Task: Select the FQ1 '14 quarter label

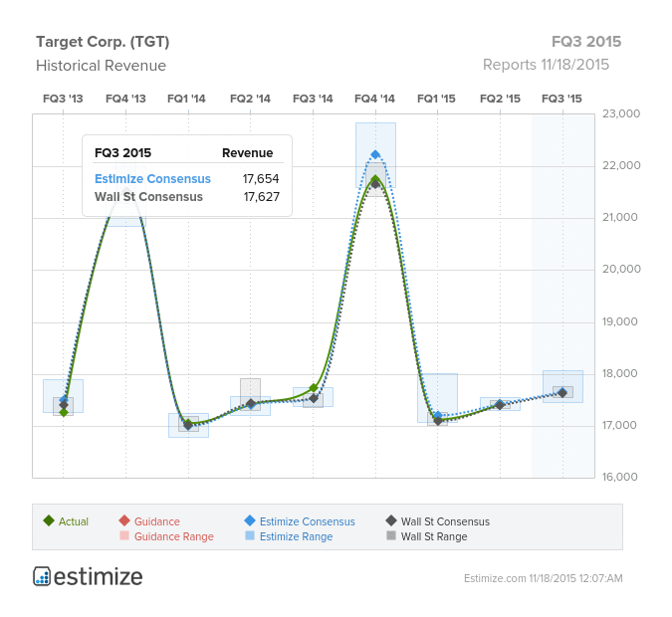Action: (x=186, y=99)
